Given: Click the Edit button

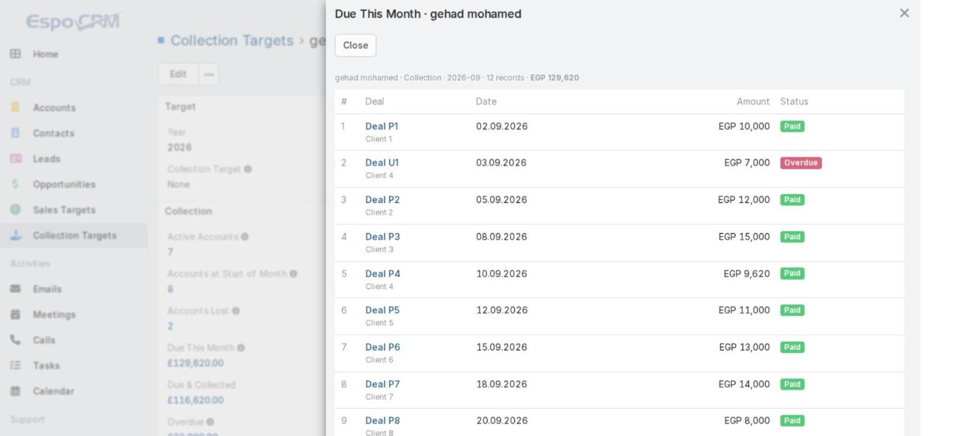Looking at the screenshot, I should tap(178, 74).
